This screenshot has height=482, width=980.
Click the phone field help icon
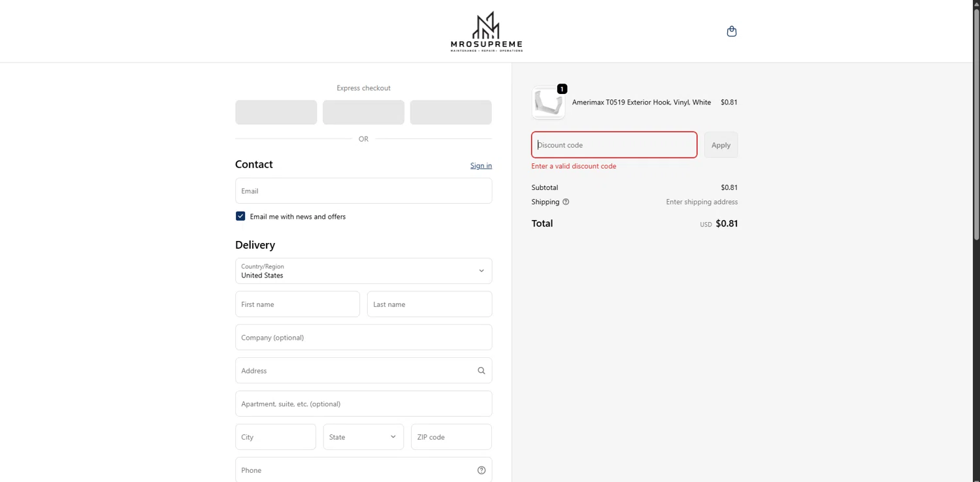(482, 470)
